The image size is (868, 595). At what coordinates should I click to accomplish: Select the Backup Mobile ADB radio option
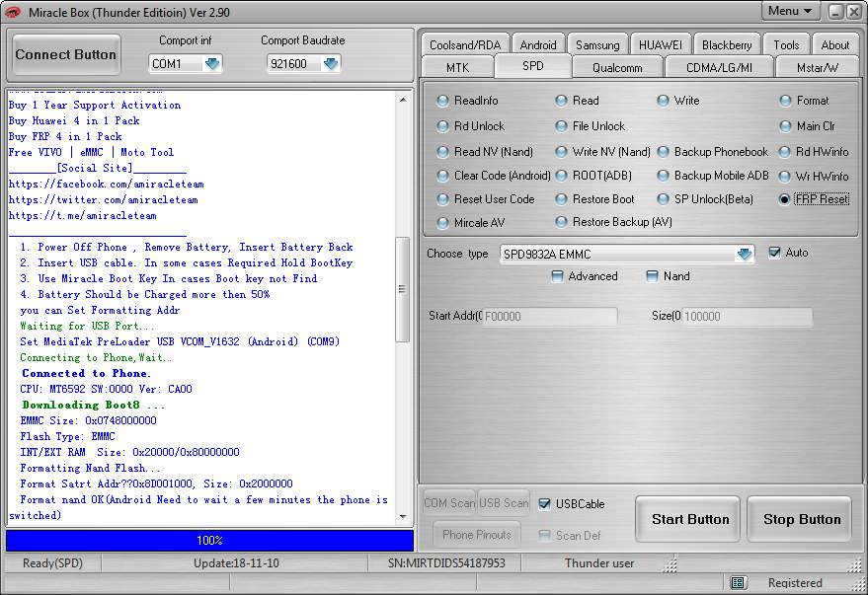tap(713, 176)
